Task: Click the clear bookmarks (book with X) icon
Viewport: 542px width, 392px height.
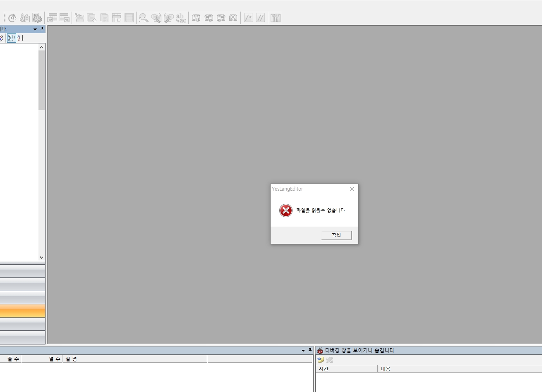Action: pos(233,18)
